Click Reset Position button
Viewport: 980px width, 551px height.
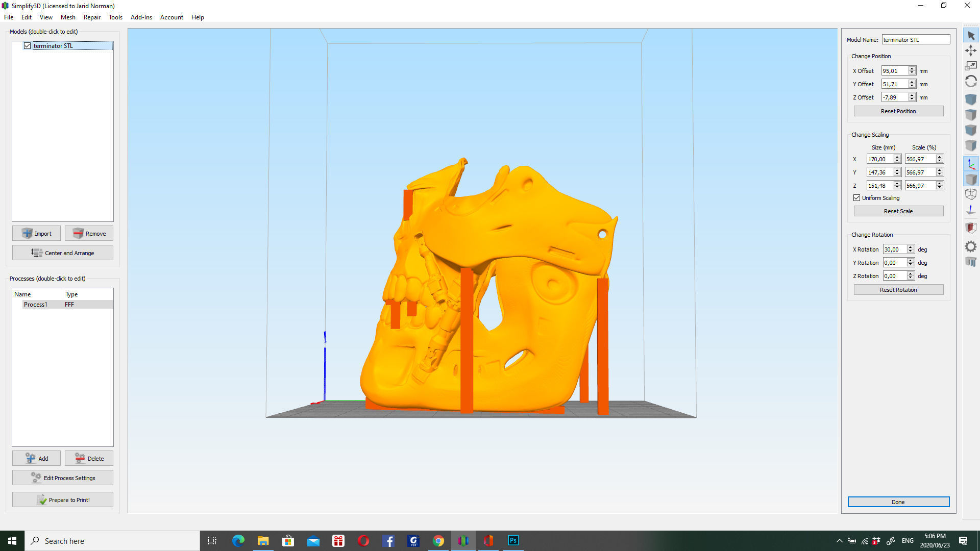pyautogui.click(x=898, y=111)
